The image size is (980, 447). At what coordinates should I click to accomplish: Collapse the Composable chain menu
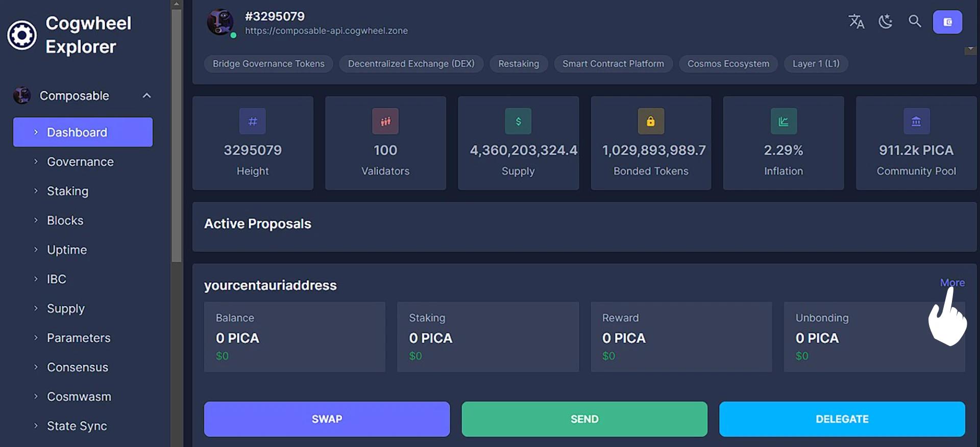click(x=146, y=96)
